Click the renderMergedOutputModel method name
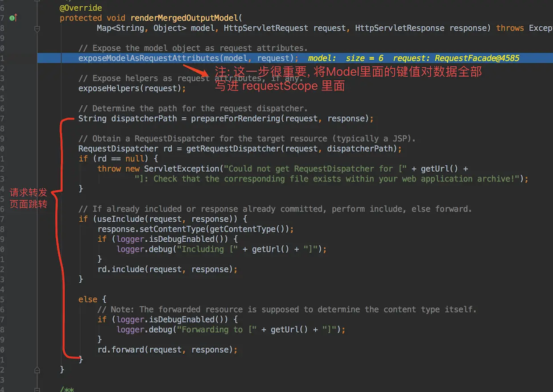This screenshot has height=392, width=553. (184, 18)
